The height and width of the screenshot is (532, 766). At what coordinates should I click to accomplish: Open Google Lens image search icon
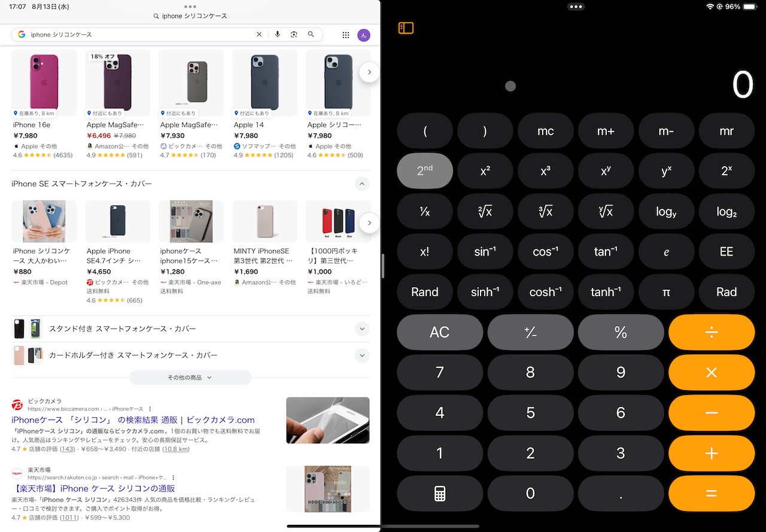click(x=294, y=35)
